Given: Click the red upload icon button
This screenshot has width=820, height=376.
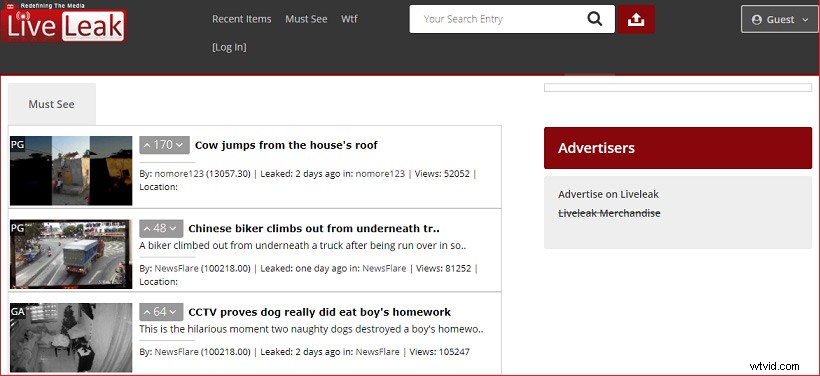Looking at the screenshot, I should (x=636, y=19).
